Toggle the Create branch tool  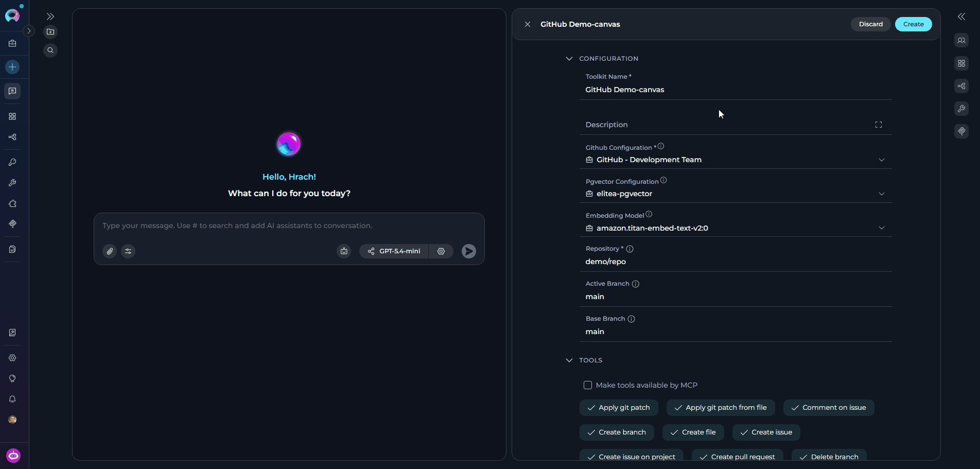tap(617, 432)
